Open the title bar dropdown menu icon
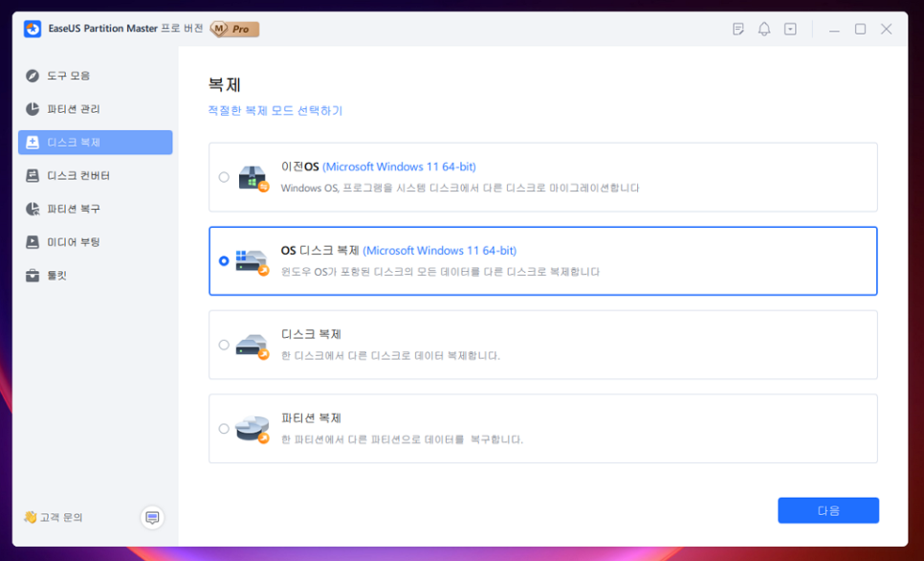Viewport: 924px width, 561px height. pos(790,29)
